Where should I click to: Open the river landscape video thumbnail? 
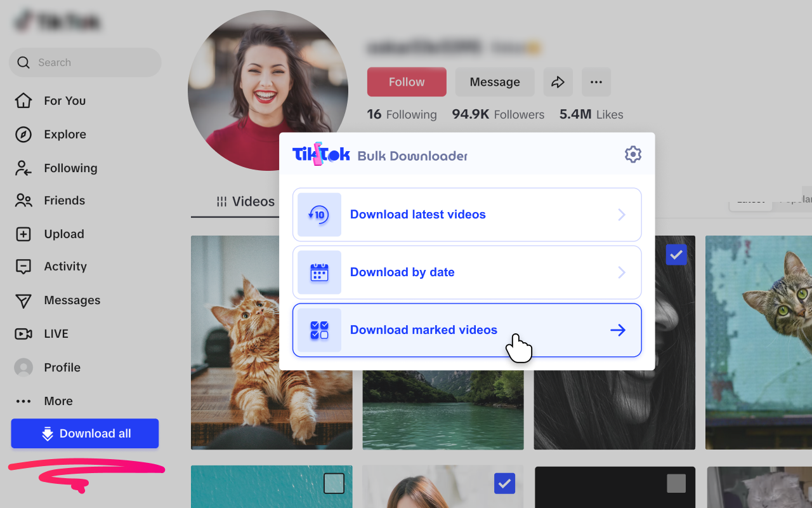[x=443, y=410]
